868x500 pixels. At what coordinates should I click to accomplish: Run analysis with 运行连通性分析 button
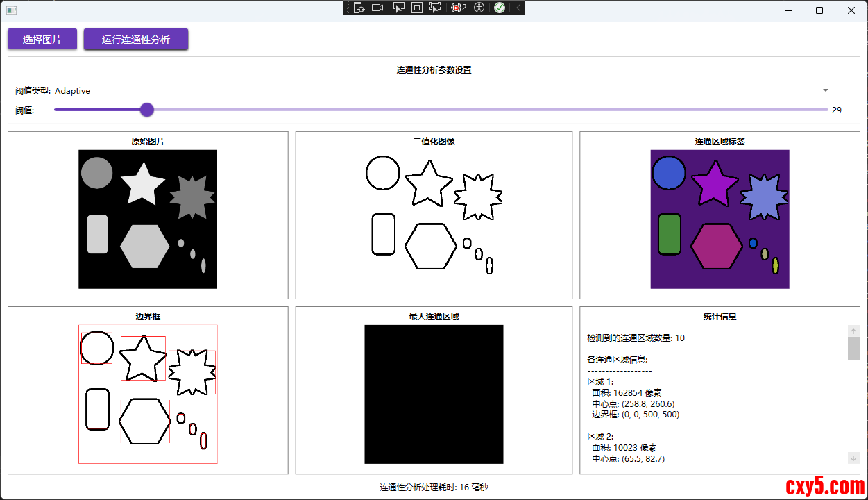click(x=136, y=40)
